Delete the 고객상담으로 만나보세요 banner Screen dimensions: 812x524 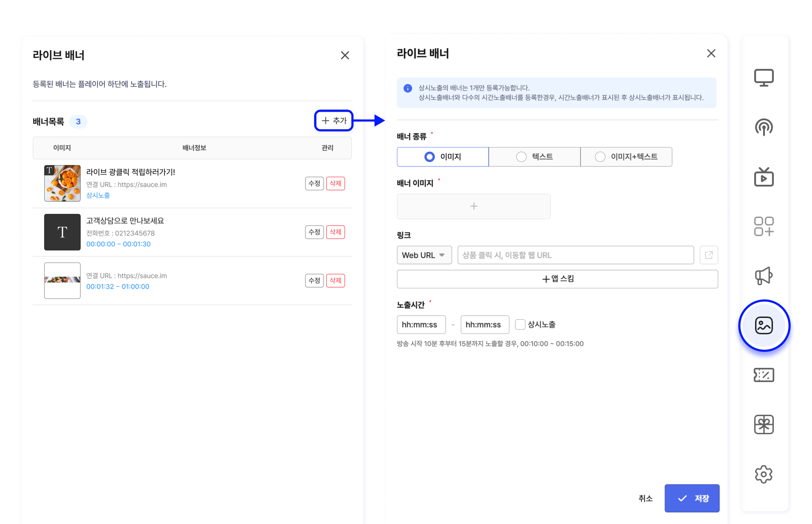tap(335, 232)
